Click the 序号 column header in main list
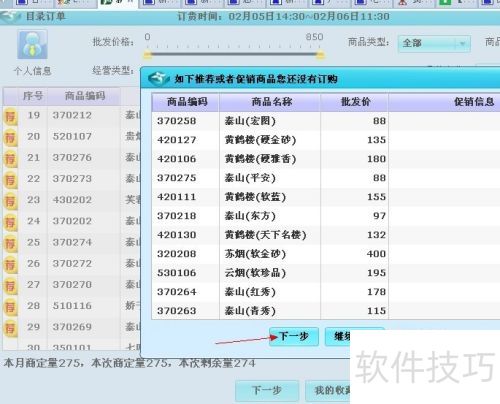This screenshot has height=404, width=500. coord(33,96)
